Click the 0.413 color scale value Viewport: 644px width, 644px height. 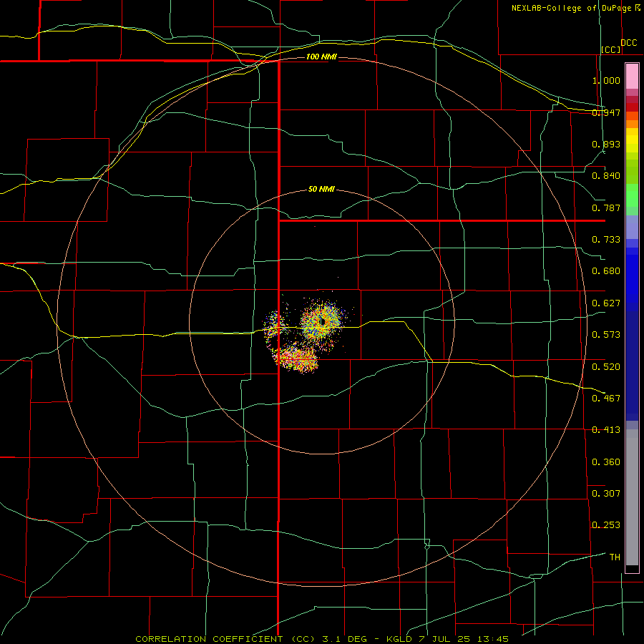(x=606, y=430)
